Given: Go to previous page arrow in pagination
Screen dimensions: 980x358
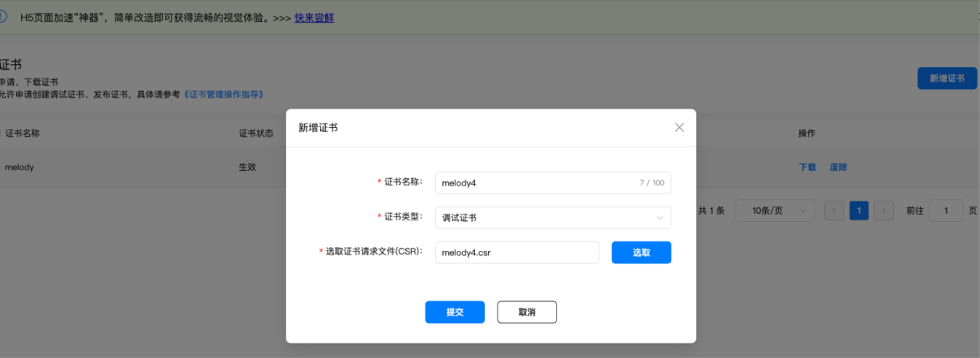Looking at the screenshot, I should click(x=834, y=211).
